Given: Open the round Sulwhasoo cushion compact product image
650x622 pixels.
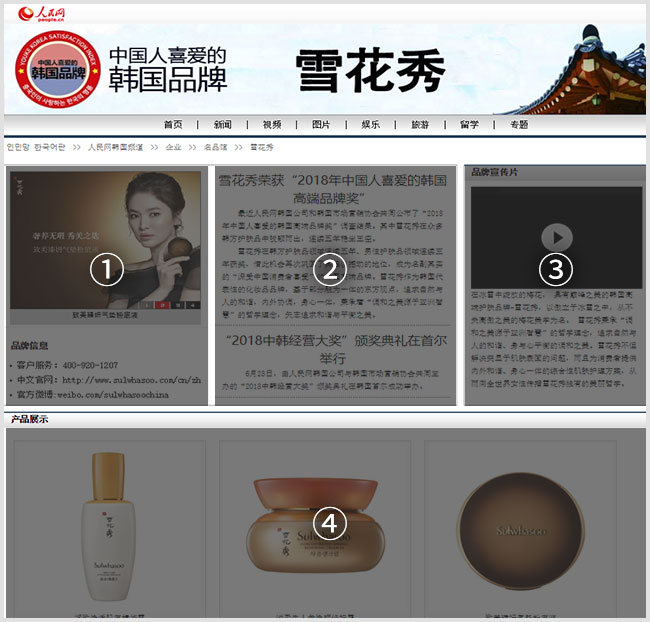Looking at the screenshot, I should [521, 531].
